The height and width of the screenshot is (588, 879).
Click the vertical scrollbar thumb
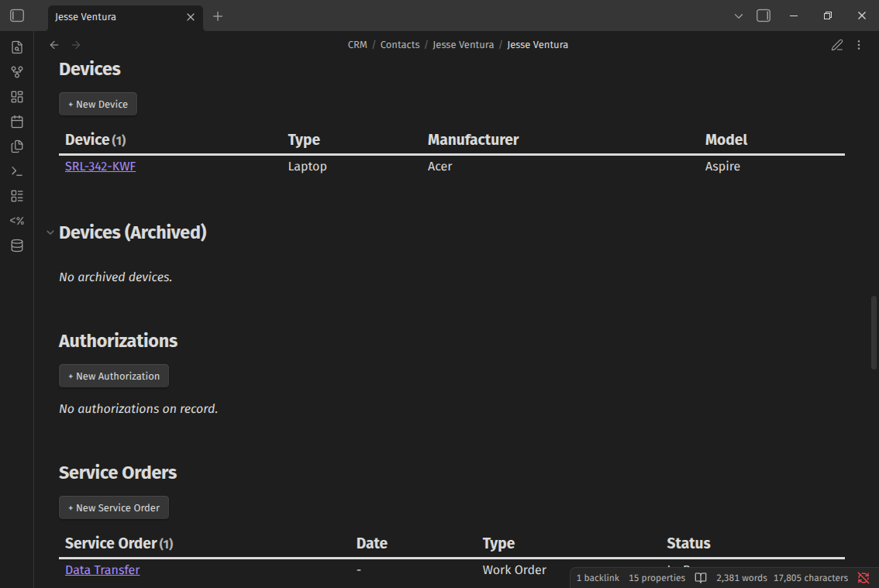pyautogui.click(x=874, y=332)
